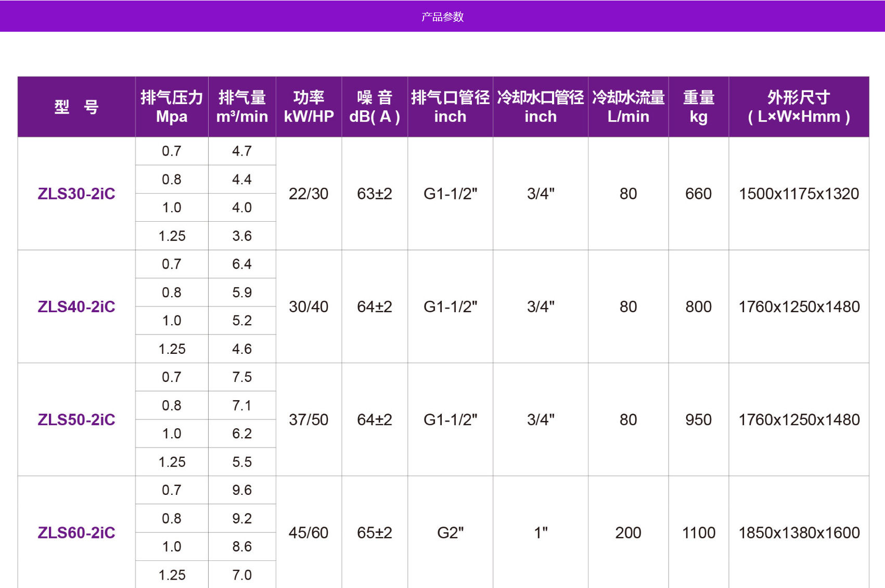Click the 4.0 air displacement value
Viewport: 885px width, 588px height.
coord(242,207)
